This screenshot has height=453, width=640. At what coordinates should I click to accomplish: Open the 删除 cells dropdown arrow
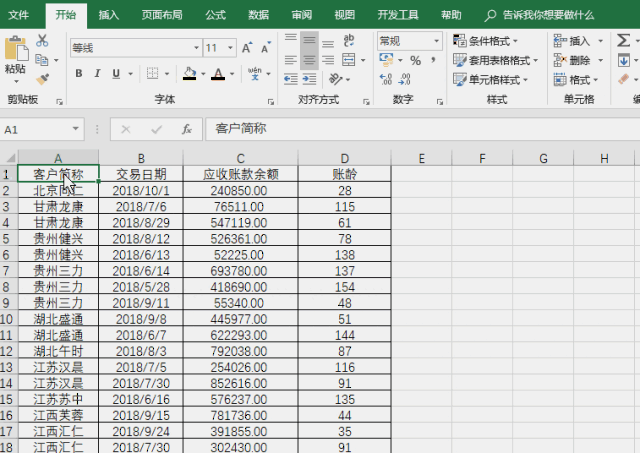tap(600, 60)
